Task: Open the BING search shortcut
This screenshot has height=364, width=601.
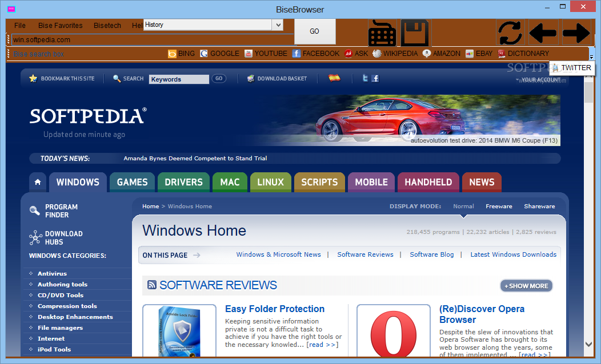Action: coord(182,54)
